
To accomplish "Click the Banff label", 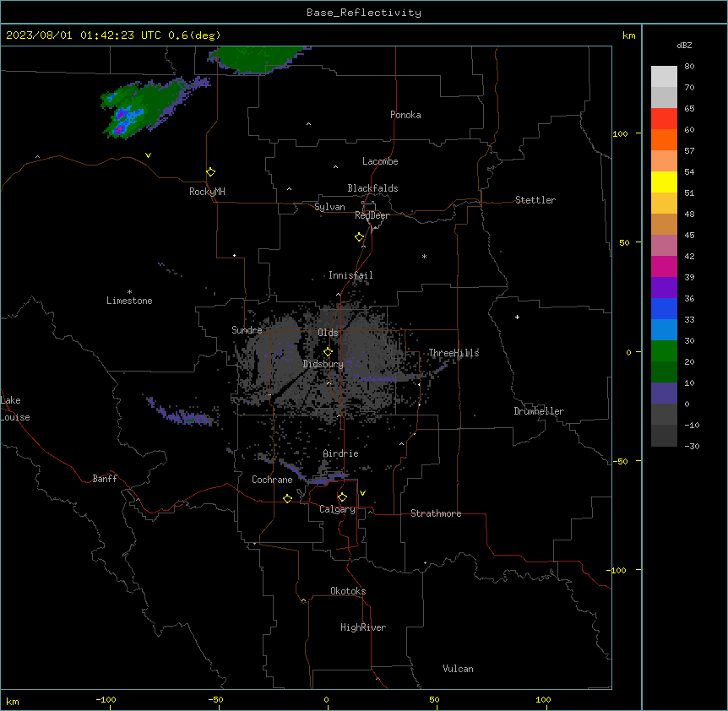I will pyautogui.click(x=105, y=479).
